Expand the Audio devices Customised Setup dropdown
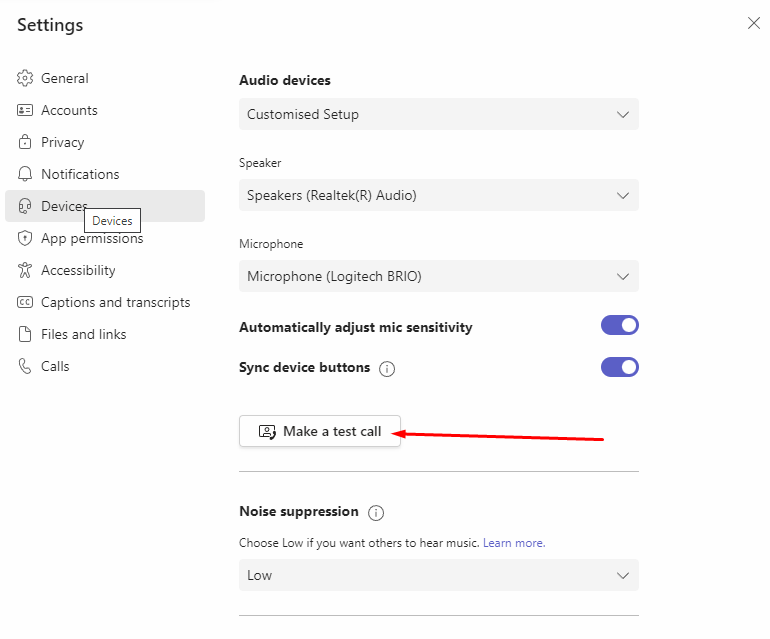The height and width of the screenshot is (639, 770). (439, 114)
